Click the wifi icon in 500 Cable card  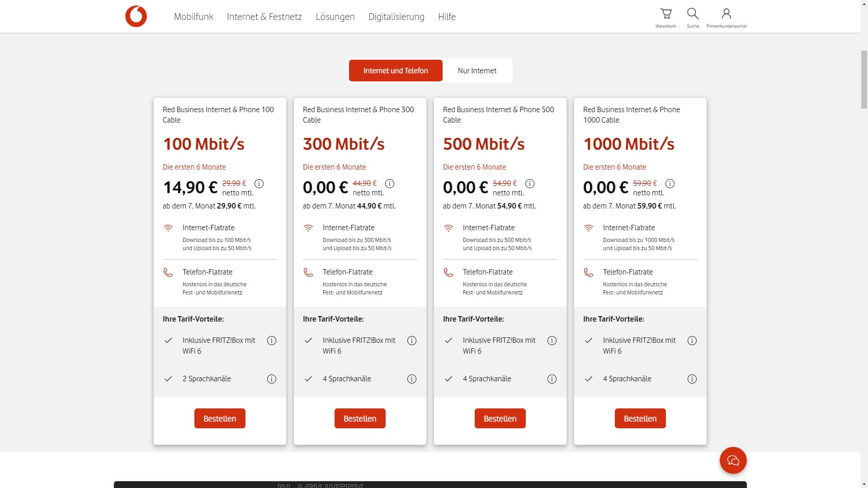[x=448, y=228]
